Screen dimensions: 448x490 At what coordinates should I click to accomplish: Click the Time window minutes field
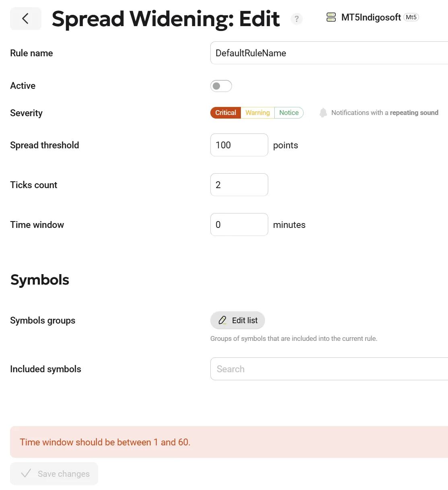pyautogui.click(x=239, y=225)
